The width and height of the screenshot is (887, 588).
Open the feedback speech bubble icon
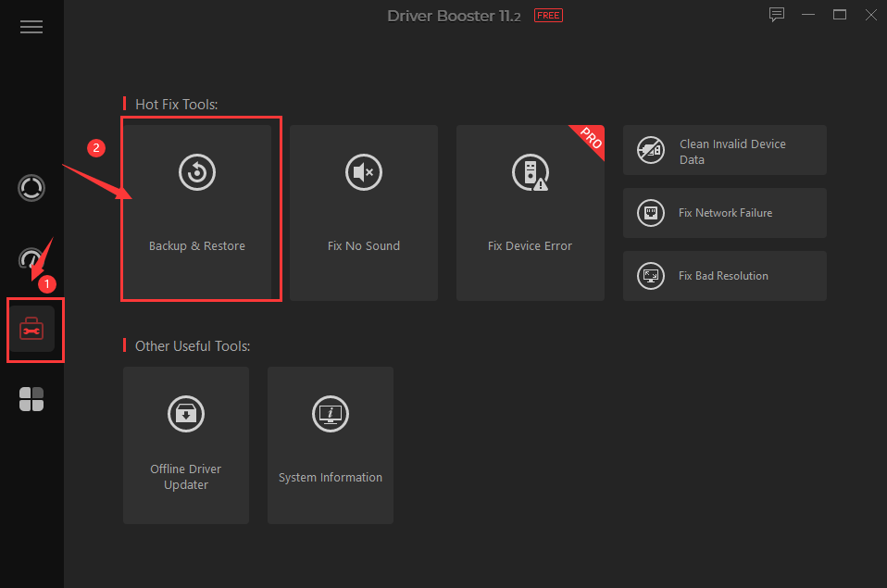[x=777, y=15]
